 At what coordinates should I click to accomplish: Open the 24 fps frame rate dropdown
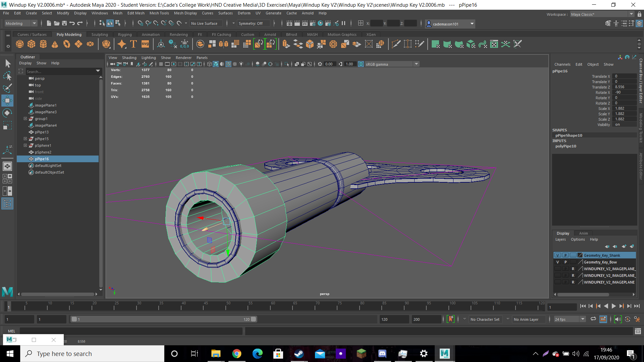(570, 319)
